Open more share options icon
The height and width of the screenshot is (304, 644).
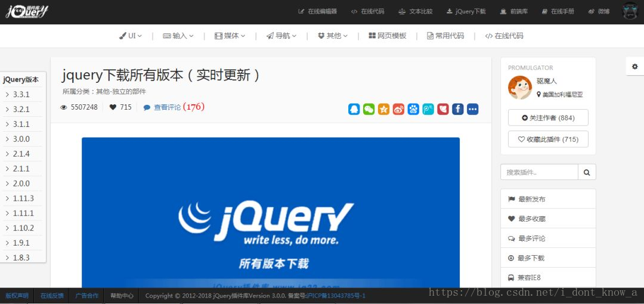tap(473, 109)
